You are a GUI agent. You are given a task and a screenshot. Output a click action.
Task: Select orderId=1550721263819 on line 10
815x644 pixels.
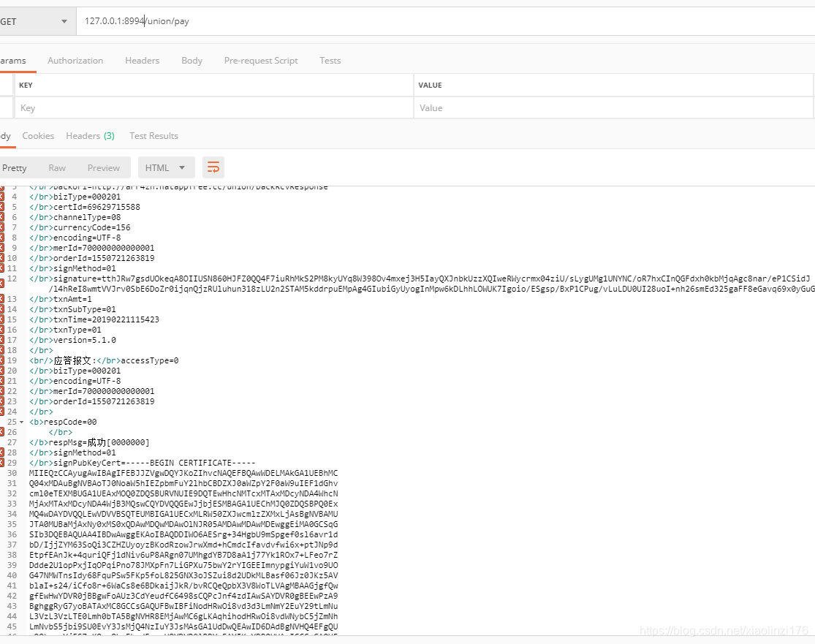coord(92,258)
